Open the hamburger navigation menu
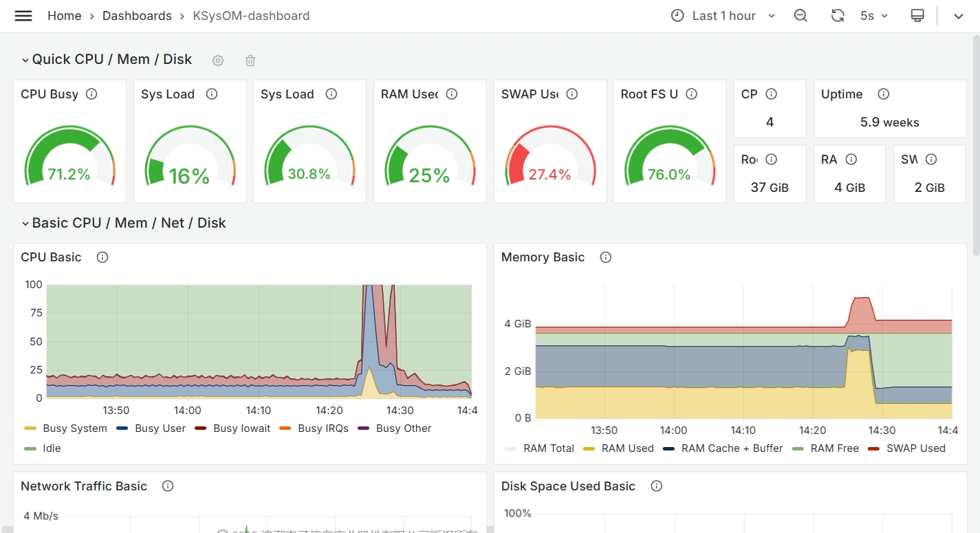 point(23,16)
